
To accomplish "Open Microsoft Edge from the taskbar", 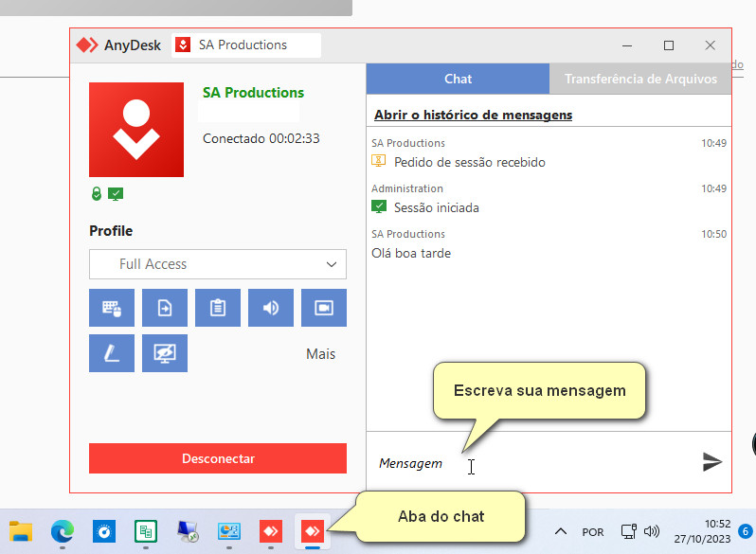I will pyautogui.click(x=63, y=531).
